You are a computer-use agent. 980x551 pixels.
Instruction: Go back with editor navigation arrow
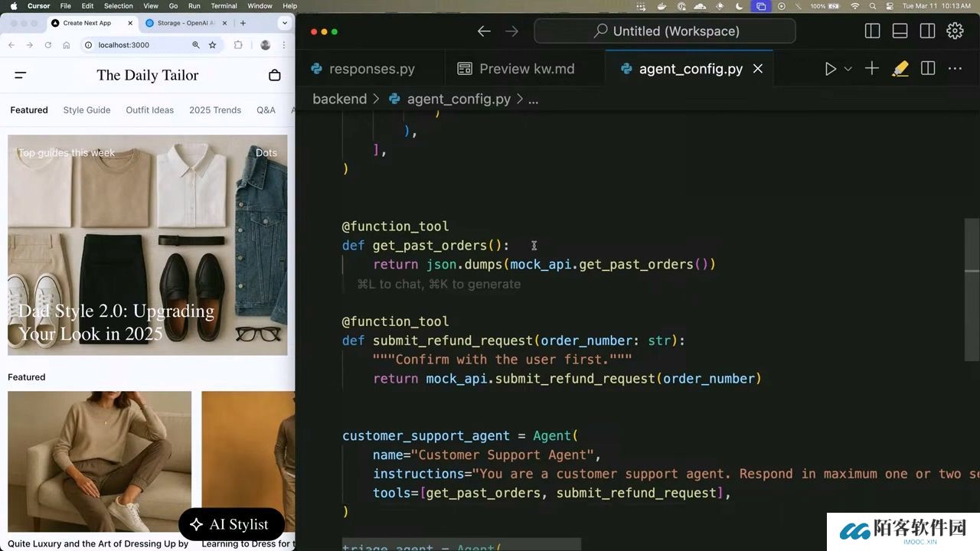(484, 31)
